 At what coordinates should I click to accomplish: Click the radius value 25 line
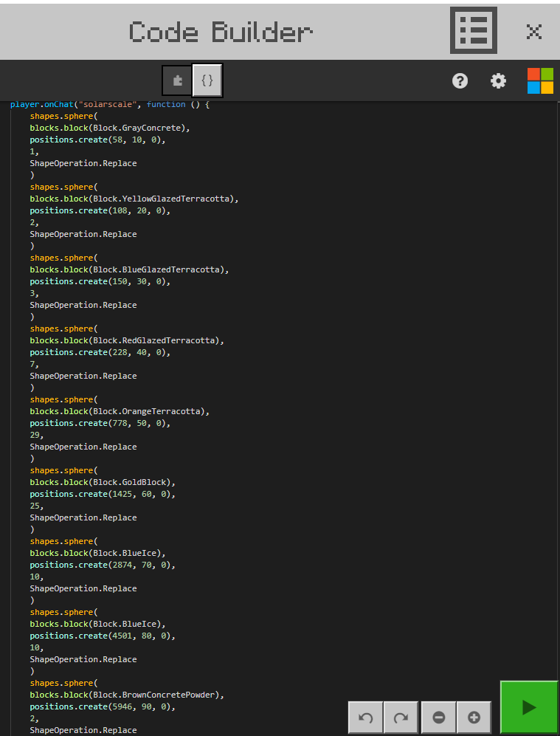pos(37,506)
